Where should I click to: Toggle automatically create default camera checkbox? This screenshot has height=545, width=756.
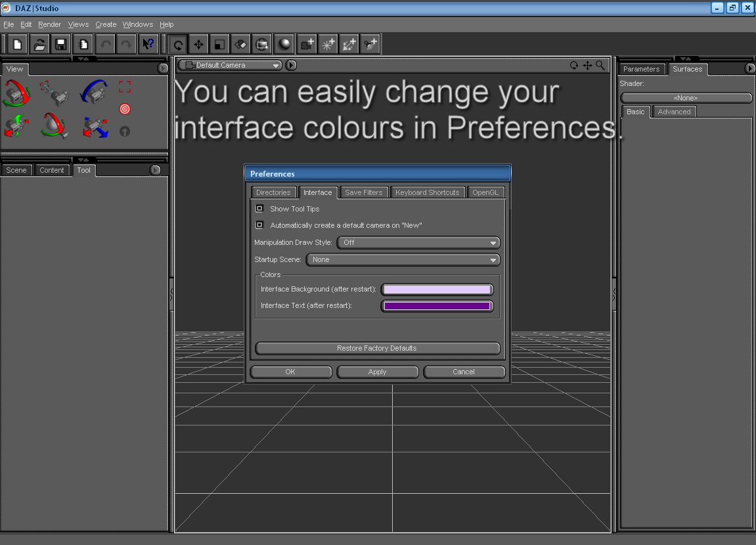(x=259, y=225)
